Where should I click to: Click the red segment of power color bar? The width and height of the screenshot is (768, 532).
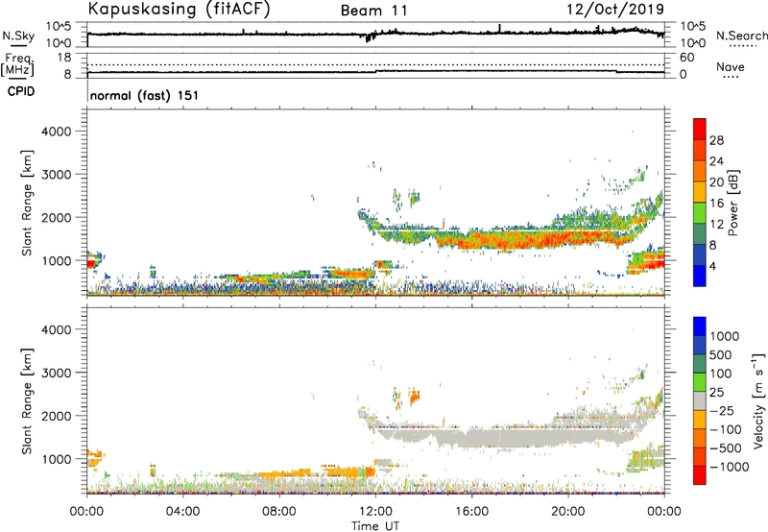700,130
